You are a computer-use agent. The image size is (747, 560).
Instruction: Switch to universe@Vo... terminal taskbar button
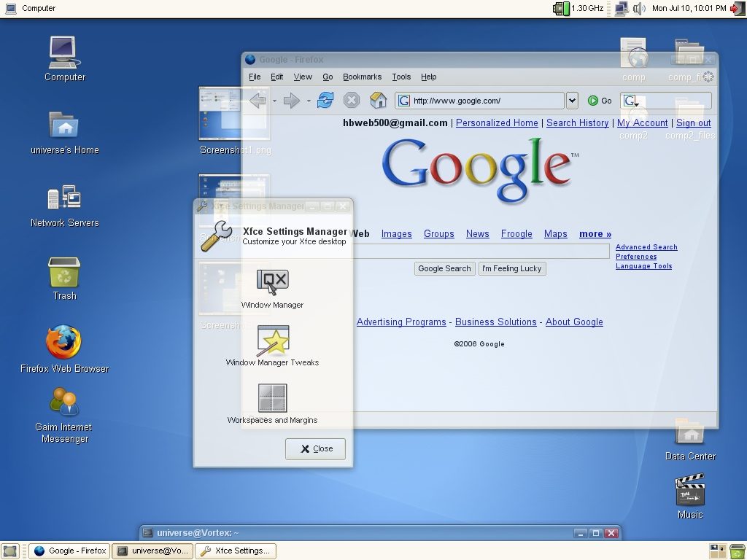click(x=152, y=551)
